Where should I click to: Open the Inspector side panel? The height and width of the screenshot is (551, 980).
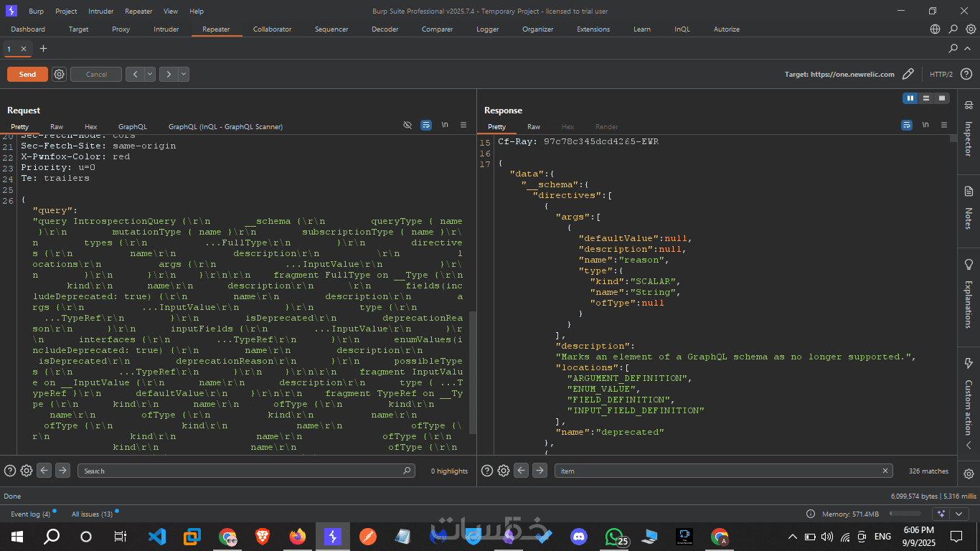[969, 129]
